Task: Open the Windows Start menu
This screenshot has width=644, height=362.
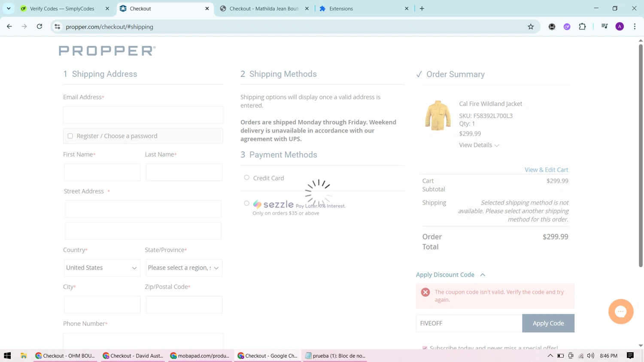Action: [7, 356]
